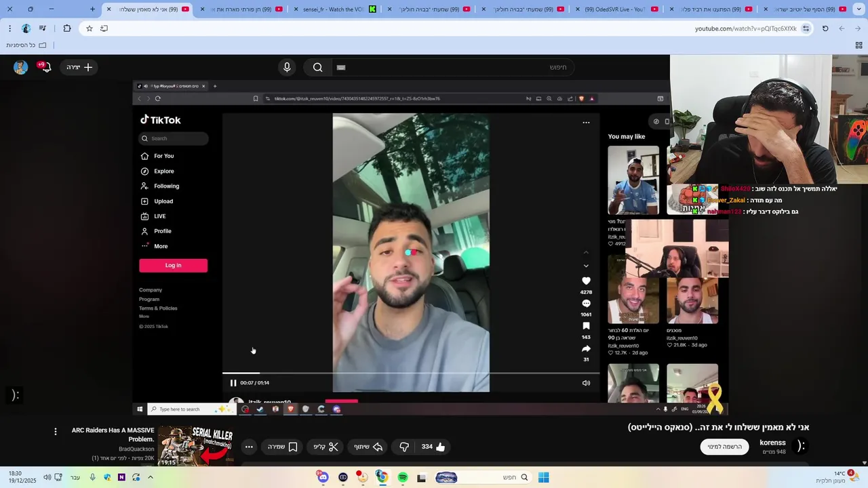Open the korenss channel avatar
The width and height of the screenshot is (868, 488).
click(x=801, y=446)
